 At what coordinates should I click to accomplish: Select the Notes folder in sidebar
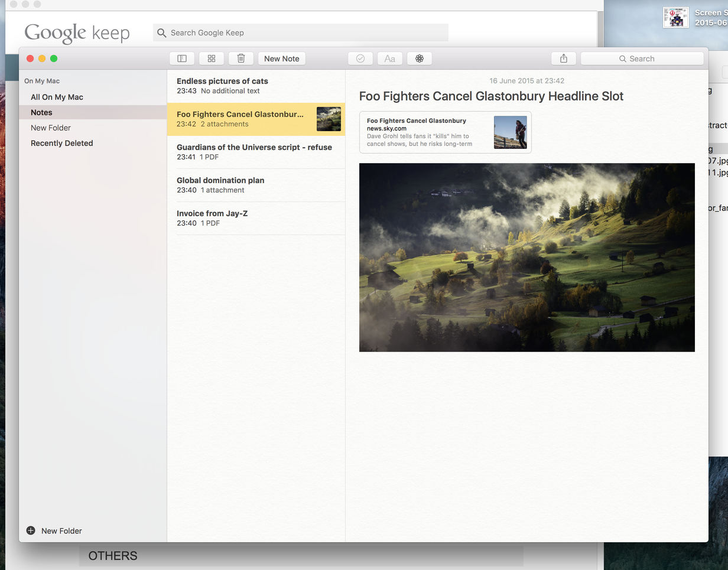pos(93,112)
